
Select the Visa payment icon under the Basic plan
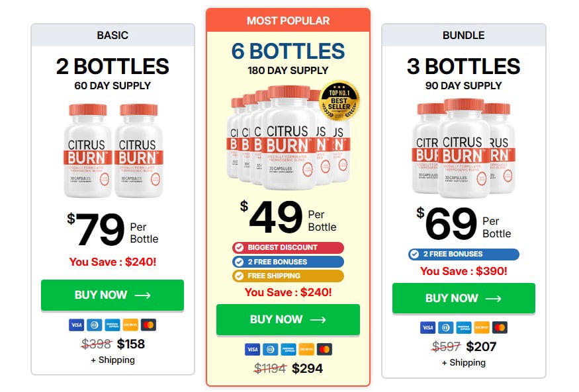coord(76,325)
